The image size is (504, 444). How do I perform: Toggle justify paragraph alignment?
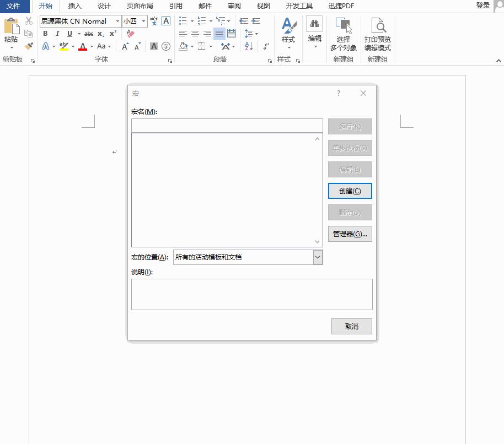coord(219,34)
